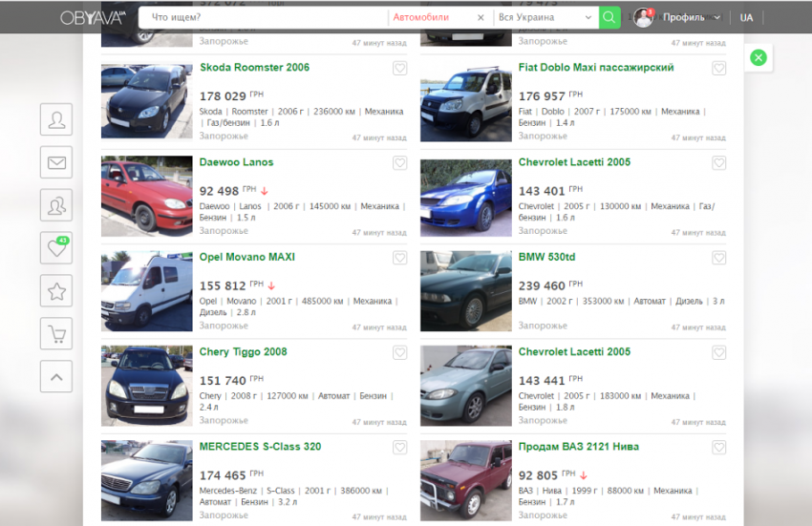The height and width of the screenshot is (526, 812).
Task: Click the OBYAVA logo
Action: tap(93, 17)
